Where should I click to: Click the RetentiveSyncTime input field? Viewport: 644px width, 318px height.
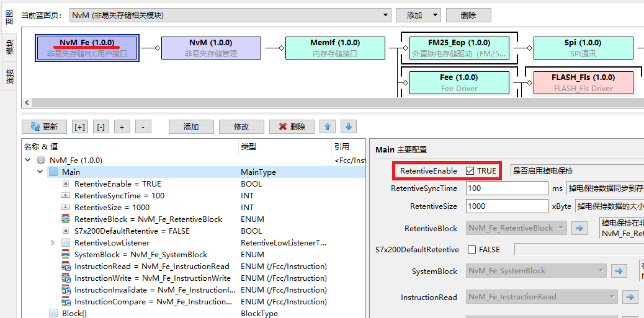point(506,188)
